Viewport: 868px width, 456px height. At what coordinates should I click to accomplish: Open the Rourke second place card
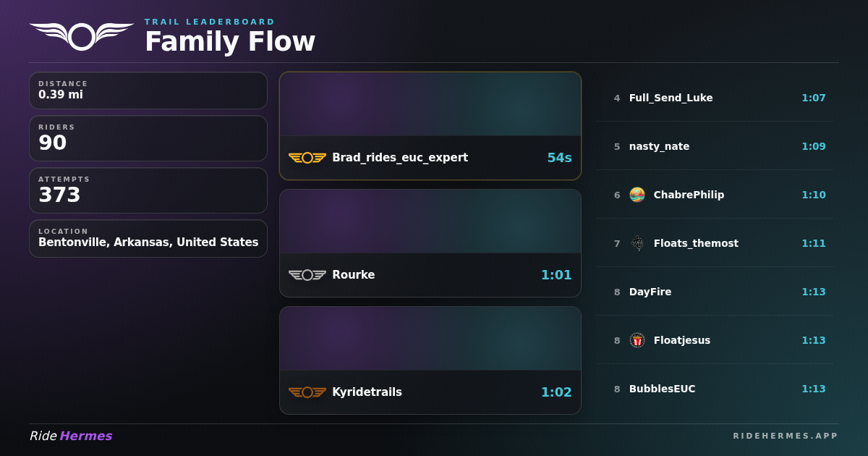pyautogui.click(x=430, y=243)
